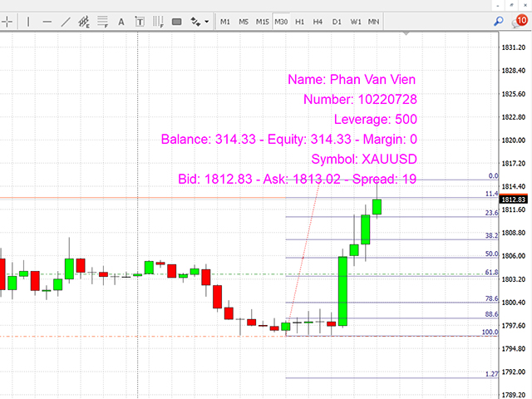Restore the window size
Viewport: 532px width, 399px height.
pyautogui.click(x=511, y=5)
